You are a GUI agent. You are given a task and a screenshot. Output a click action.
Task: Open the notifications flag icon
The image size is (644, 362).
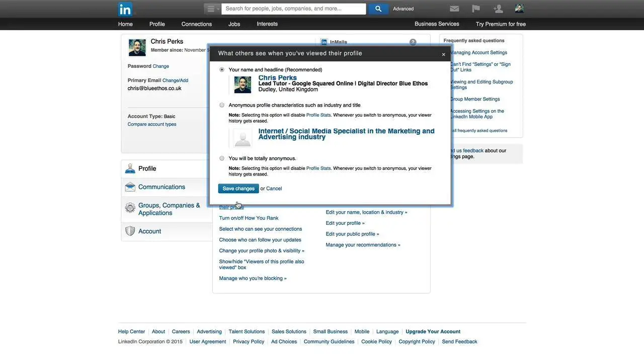pyautogui.click(x=476, y=9)
